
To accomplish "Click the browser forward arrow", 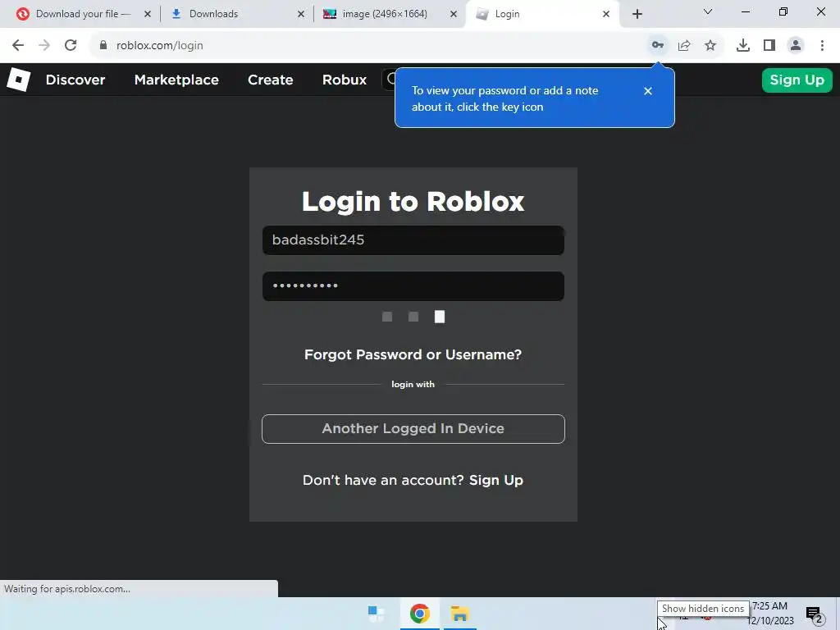I will point(44,46).
